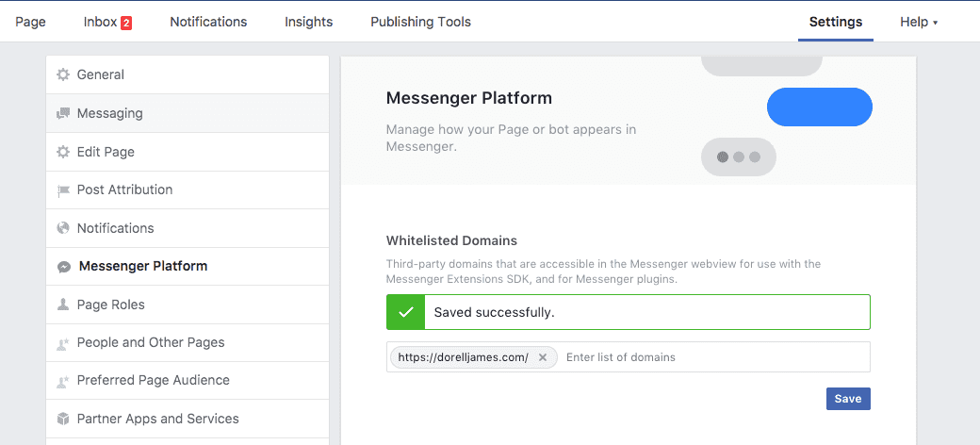Click the icon beside Preferred Page Audience
The width and height of the screenshot is (980, 445).
(63, 381)
